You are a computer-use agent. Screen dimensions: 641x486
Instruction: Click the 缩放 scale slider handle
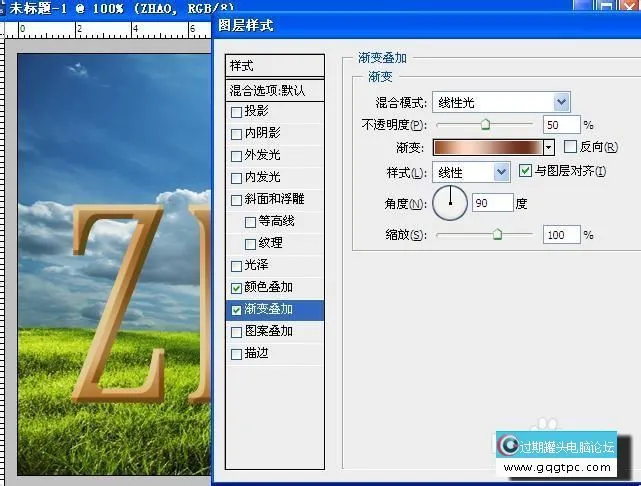coord(497,234)
